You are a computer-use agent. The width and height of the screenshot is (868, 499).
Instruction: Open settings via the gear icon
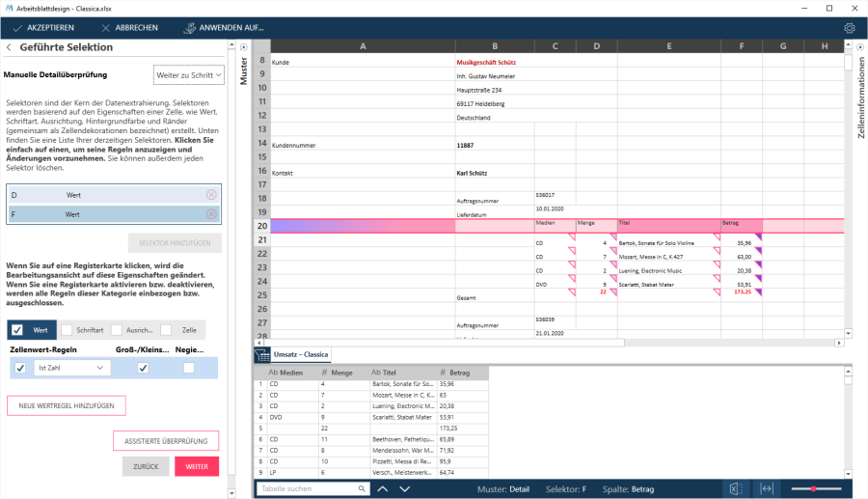[x=850, y=28]
